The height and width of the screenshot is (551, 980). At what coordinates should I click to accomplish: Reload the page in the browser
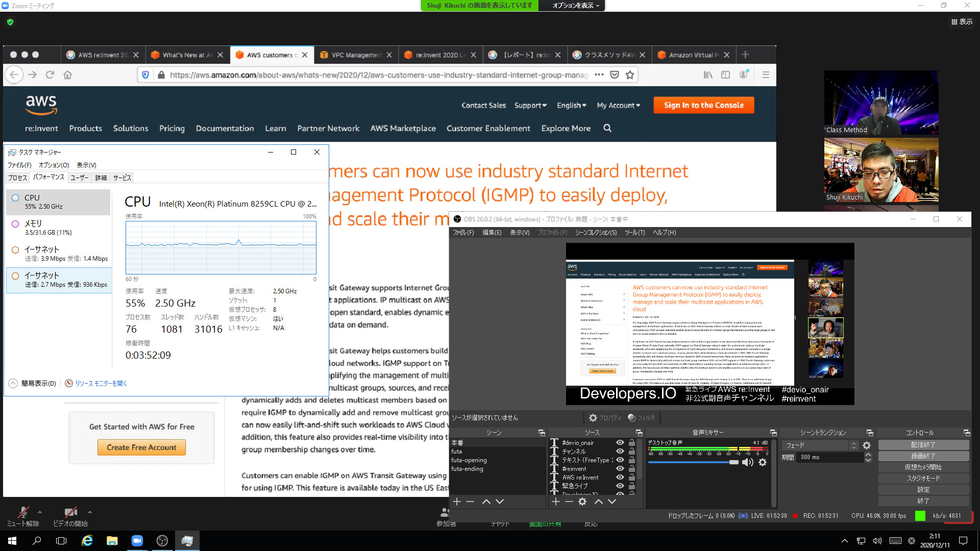coord(50,74)
